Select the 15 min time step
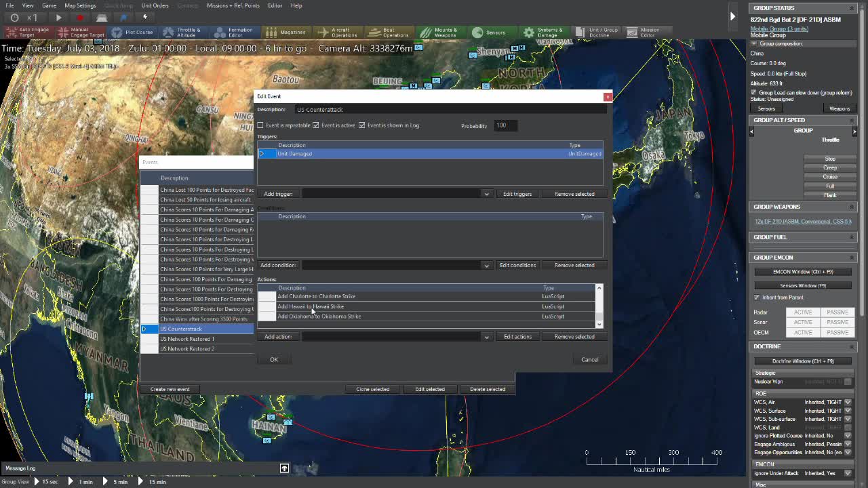 pos(153,481)
